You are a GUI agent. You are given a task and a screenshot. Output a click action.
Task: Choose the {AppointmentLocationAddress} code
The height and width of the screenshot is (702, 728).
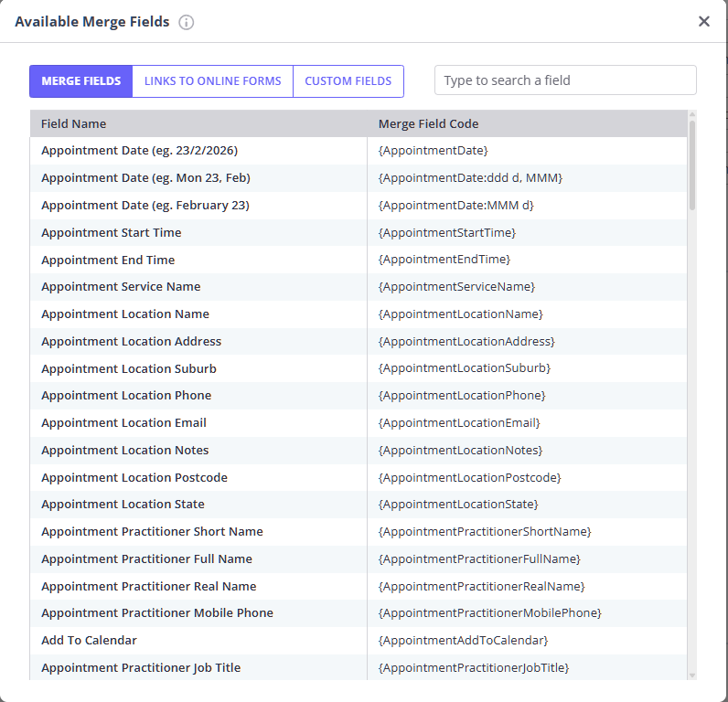point(466,341)
